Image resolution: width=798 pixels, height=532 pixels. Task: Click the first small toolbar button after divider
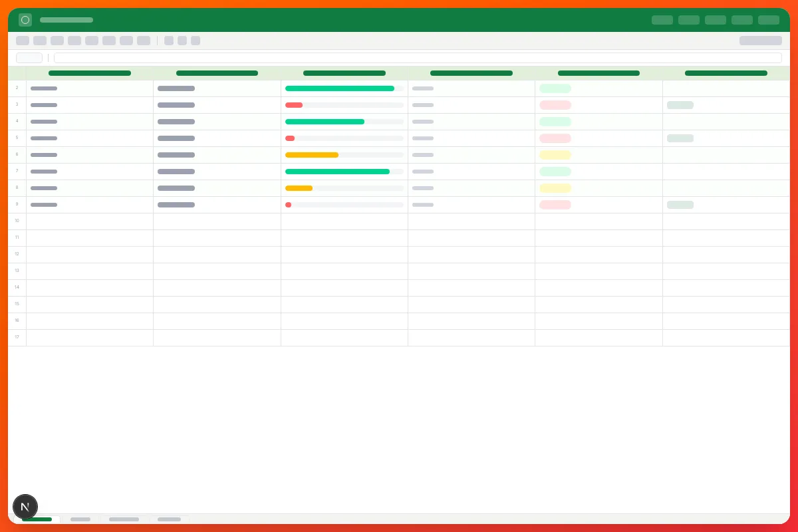coord(169,41)
